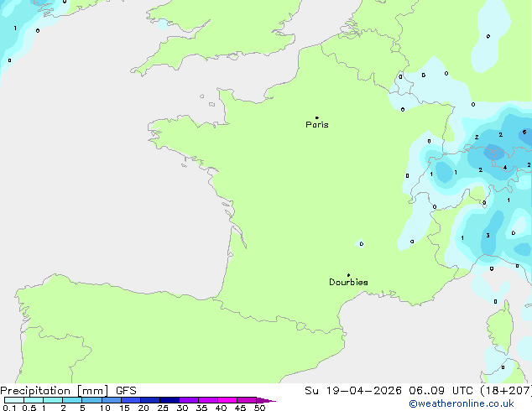Click the precipitation value '6' on map
The image size is (532, 411).
(524, 132)
